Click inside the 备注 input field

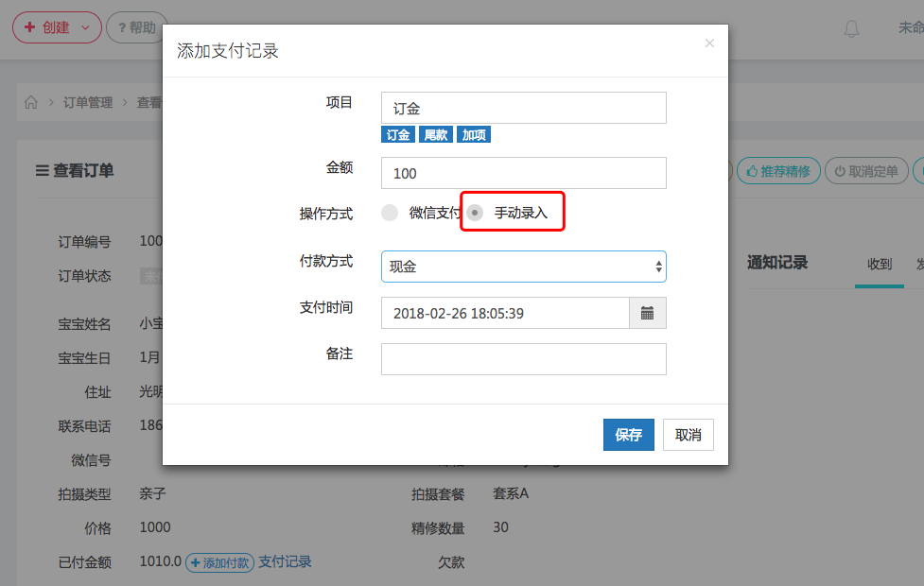(523, 358)
